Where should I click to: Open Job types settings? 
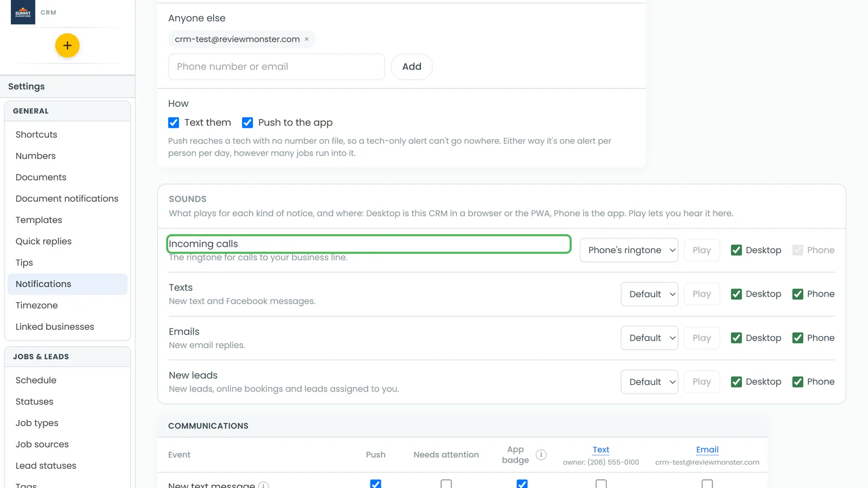pos(67,423)
